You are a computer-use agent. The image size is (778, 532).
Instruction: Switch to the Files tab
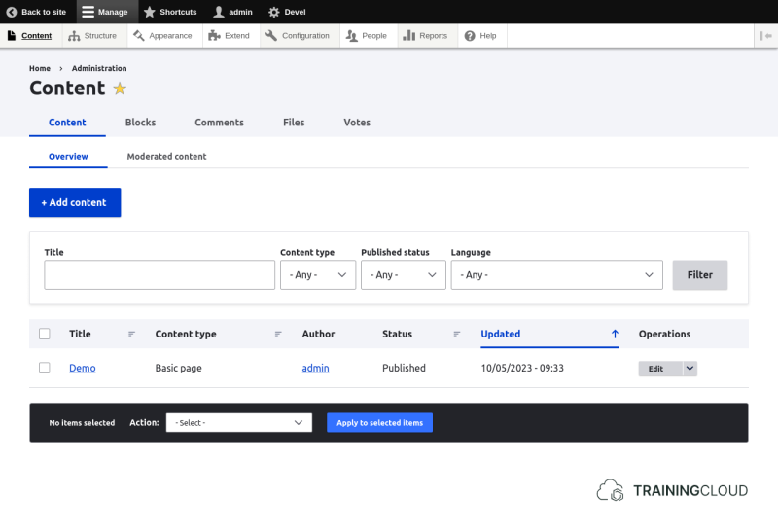coord(294,123)
